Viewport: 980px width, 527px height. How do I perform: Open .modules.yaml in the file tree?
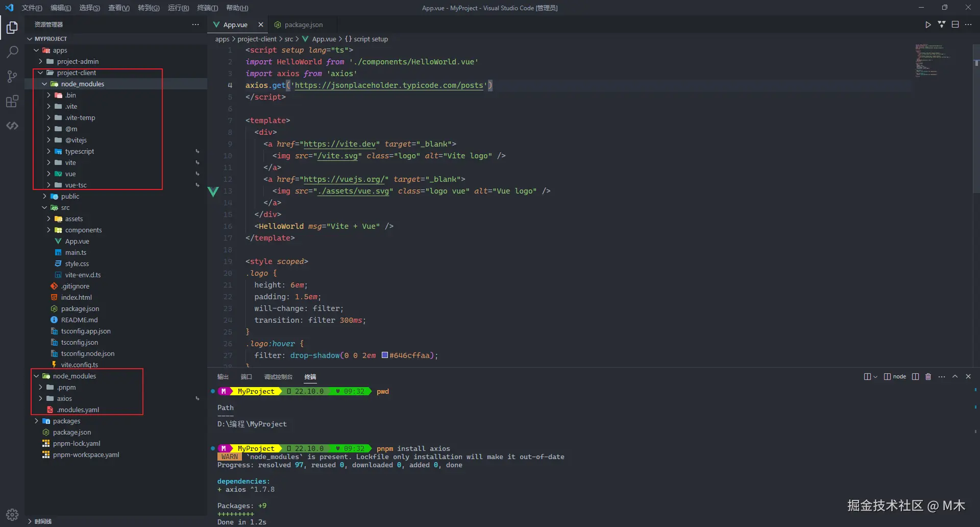pyautogui.click(x=78, y=410)
